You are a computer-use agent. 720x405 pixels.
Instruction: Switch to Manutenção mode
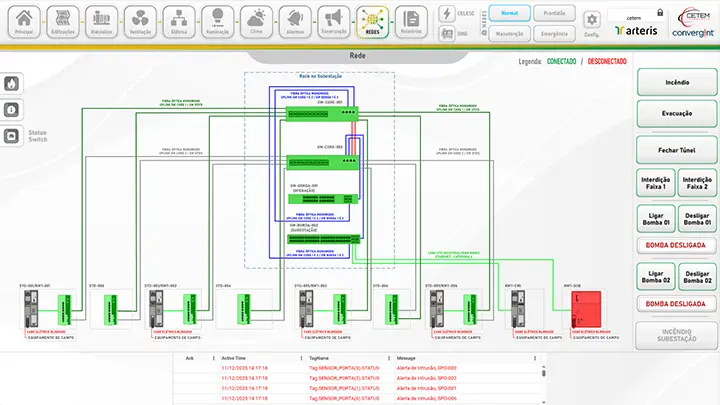509,33
